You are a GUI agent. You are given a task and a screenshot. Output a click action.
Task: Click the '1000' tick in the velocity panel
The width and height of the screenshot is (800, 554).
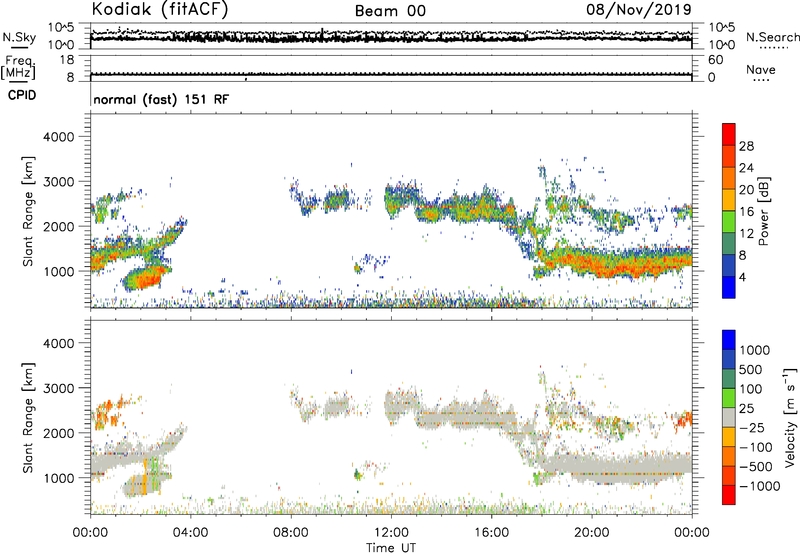pos(58,478)
